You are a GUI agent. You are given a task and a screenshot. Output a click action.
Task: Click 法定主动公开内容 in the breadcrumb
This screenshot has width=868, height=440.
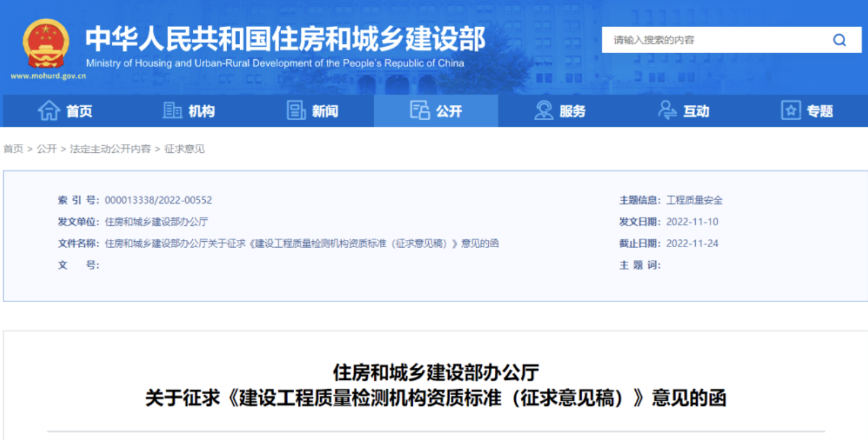[110, 149]
